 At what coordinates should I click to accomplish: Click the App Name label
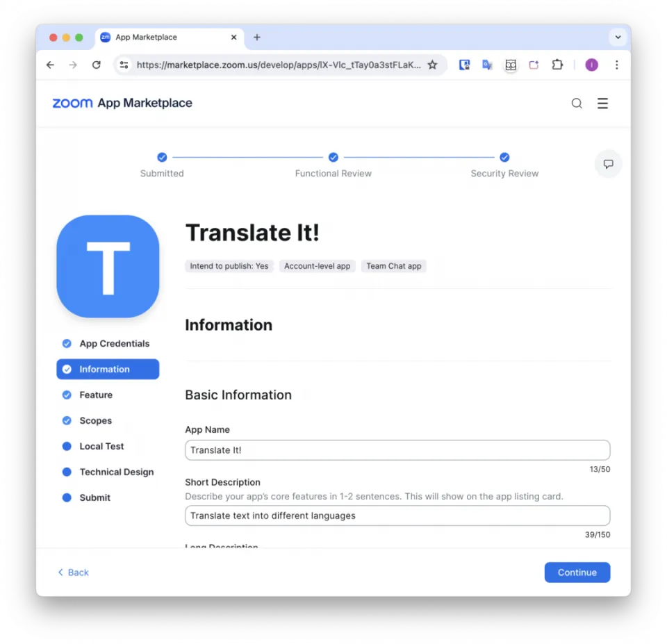[x=207, y=429]
